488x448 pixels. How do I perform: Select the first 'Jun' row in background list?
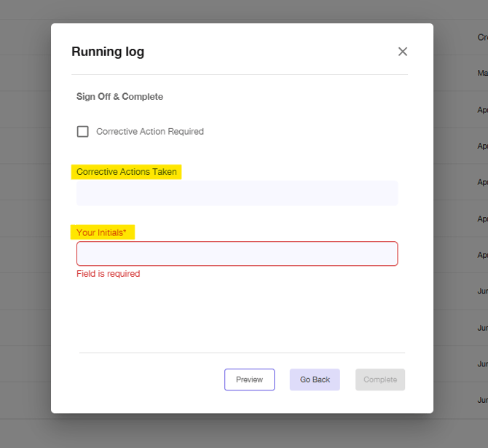(482, 291)
